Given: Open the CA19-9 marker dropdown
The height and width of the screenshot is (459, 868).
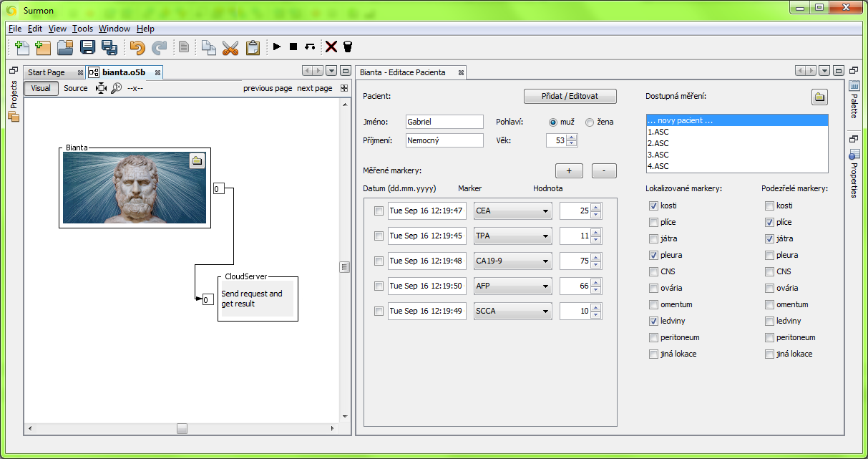Looking at the screenshot, I should click(x=513, y=261).
